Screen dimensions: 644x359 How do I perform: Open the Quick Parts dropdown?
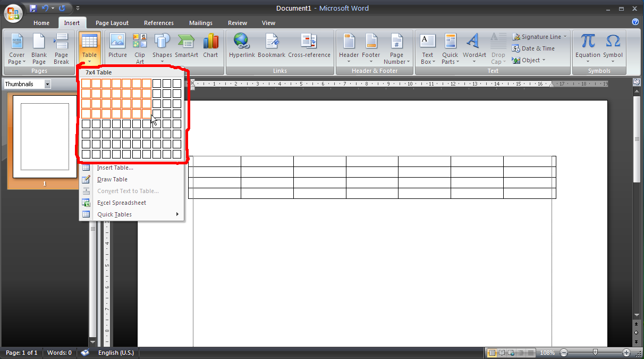pyautogui.click(x=450, y=49)
